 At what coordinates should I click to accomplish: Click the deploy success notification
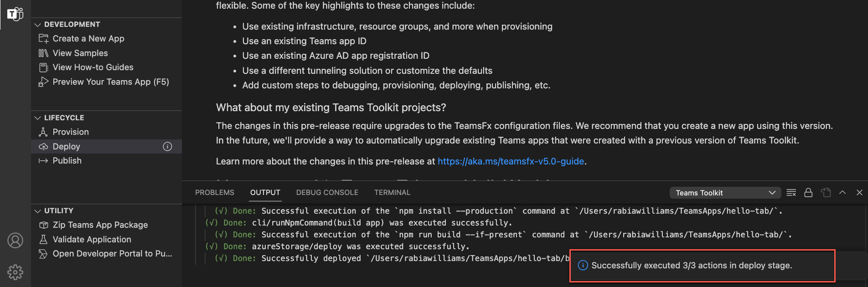(703, 265)
